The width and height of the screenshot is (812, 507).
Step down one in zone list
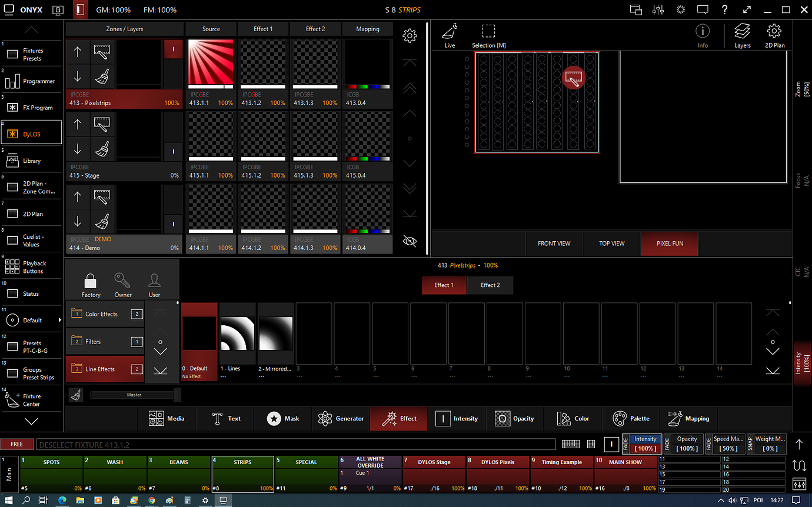click(410, 163)
